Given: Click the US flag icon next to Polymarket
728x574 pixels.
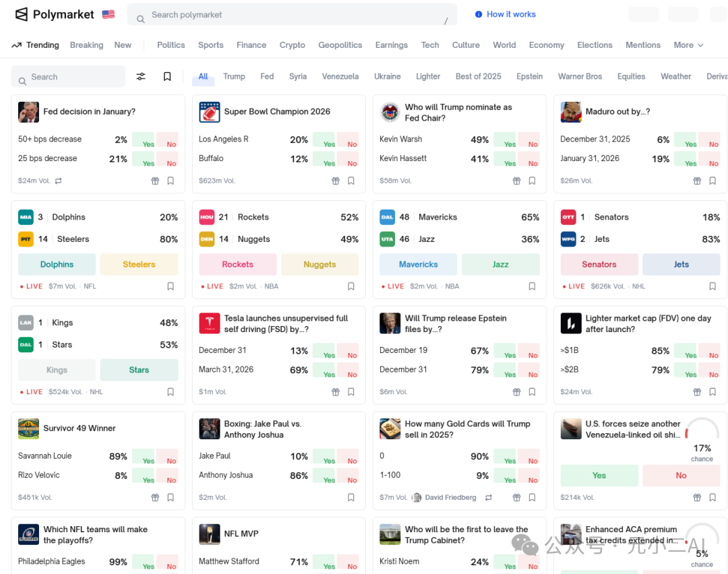Looking at the screenshot, I should pos(108,14).
